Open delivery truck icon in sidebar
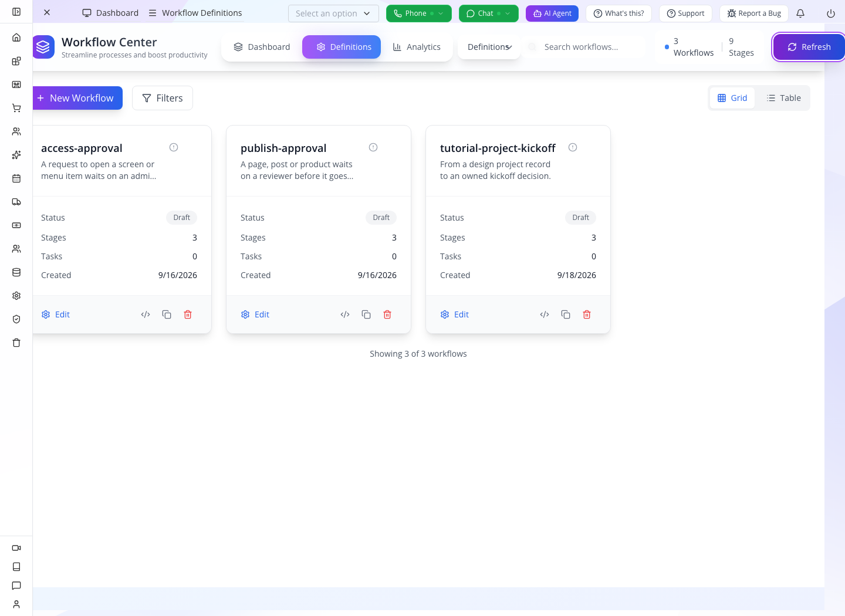Viewport: 845px width, 616px height. (16, 202)
